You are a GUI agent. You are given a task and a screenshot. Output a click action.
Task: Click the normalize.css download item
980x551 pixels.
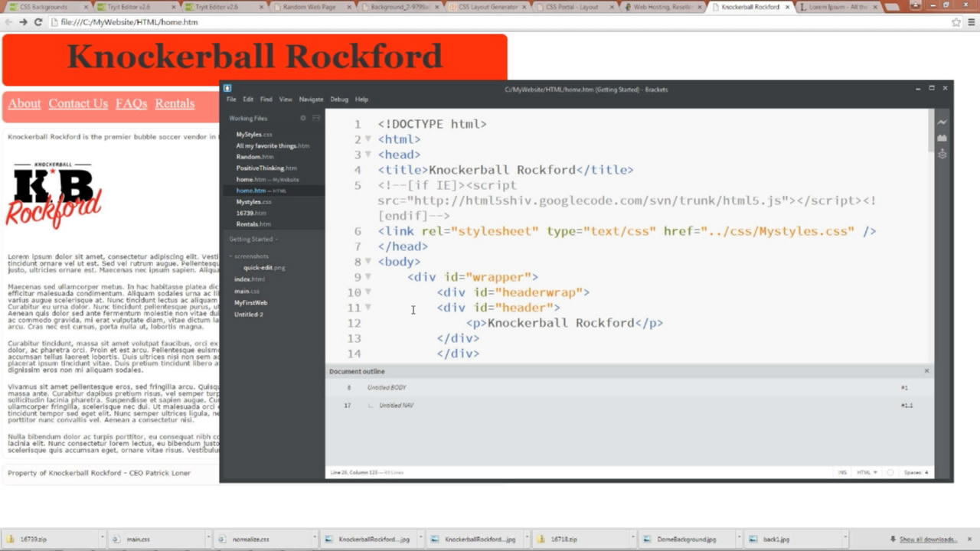263,540
